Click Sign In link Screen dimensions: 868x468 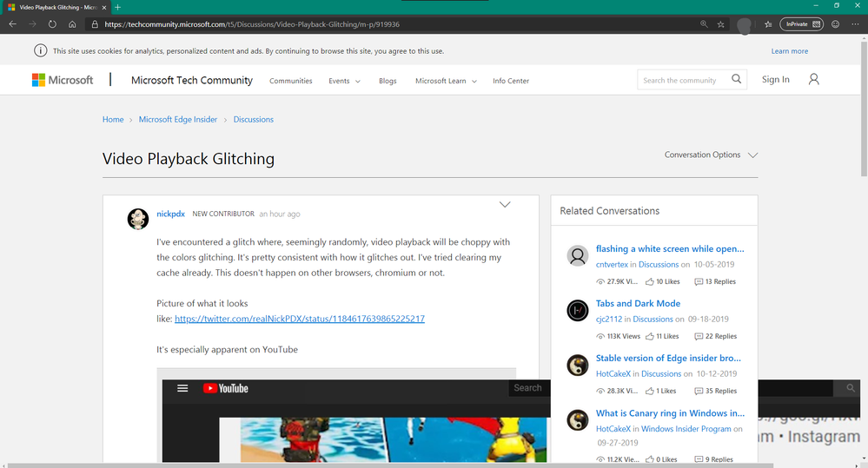coord(776,80)
